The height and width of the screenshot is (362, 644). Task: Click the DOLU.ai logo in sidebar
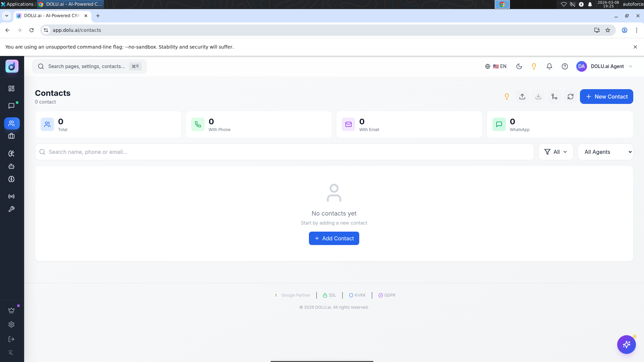click(x=12, y=66)
